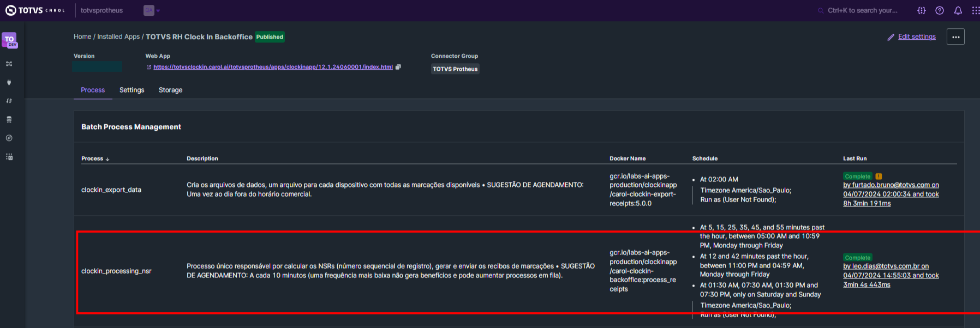Open the QA environment dropdown
This screenshot has width=980, height=328.
pos(152,10)
